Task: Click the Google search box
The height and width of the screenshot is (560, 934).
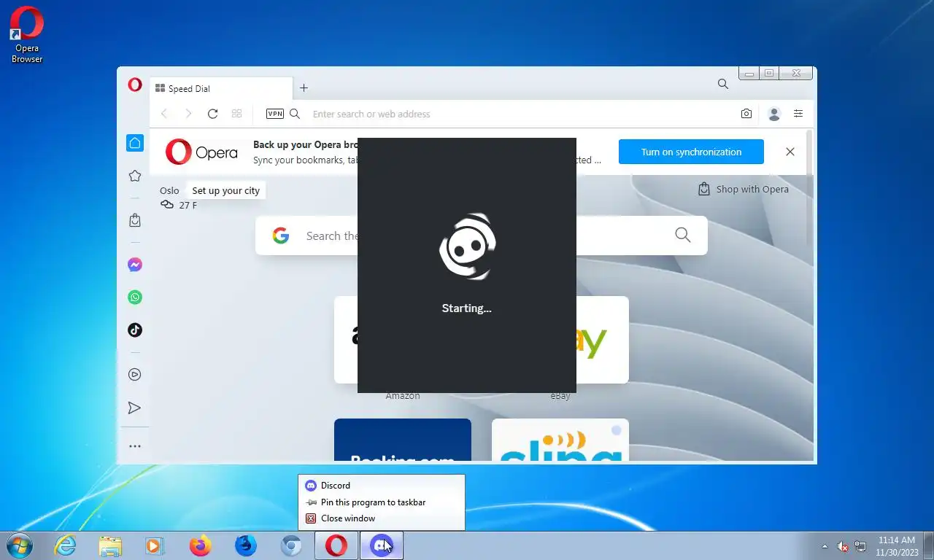Action: point(481,236)
